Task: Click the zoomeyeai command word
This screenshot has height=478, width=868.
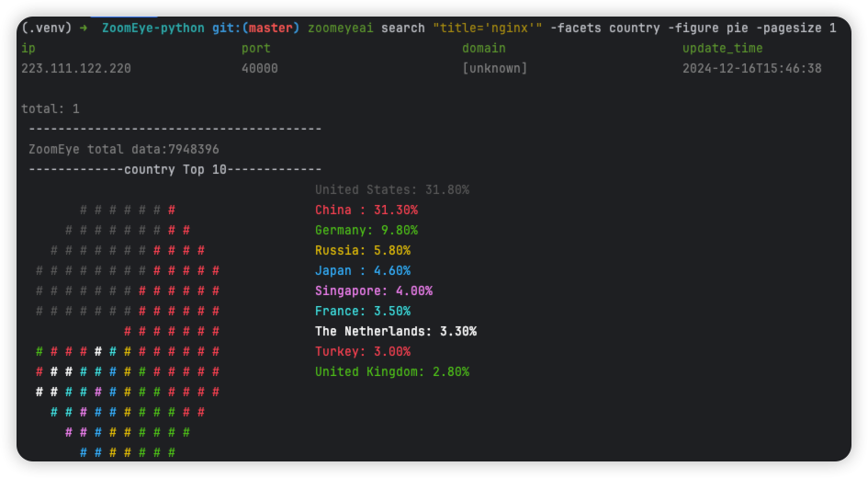Action: point(341,28)
